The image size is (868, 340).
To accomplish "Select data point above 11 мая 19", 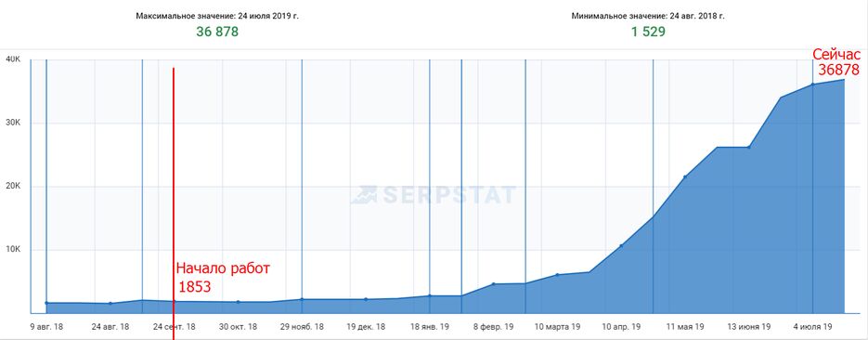I will coord(685,177).
